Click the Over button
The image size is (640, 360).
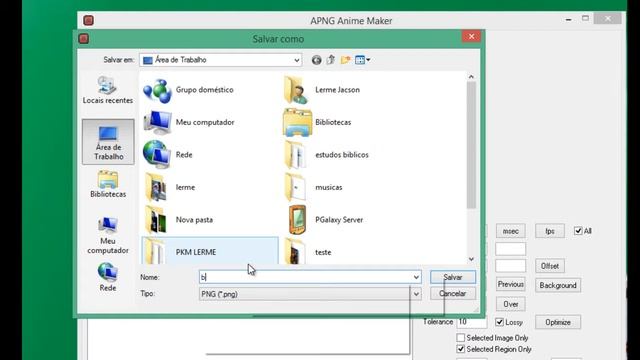[x=511, y=304]
